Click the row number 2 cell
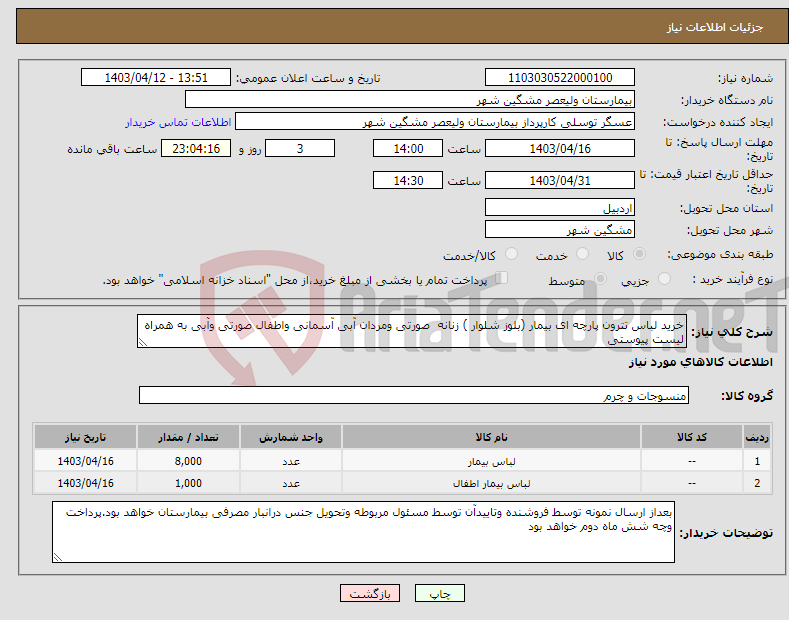The height and width of the screenshot is (620, 789). pyautogui.click(x=757, y=483)
